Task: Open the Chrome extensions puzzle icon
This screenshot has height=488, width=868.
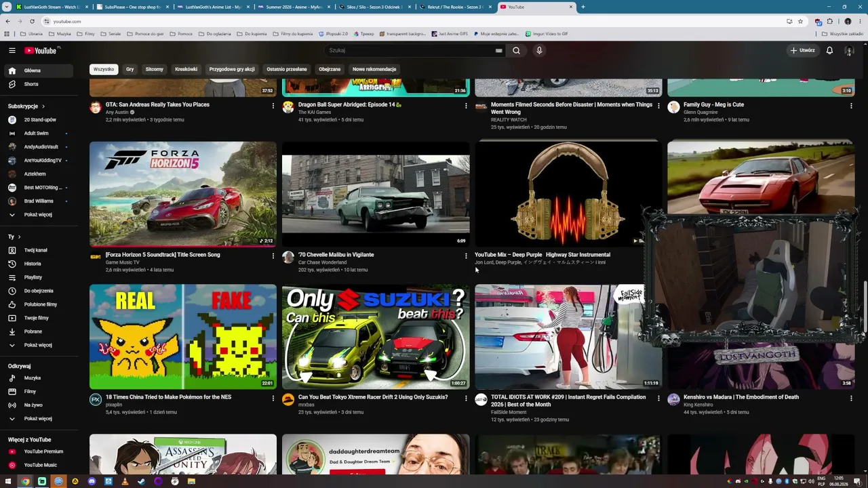Action: click(830, 21)
